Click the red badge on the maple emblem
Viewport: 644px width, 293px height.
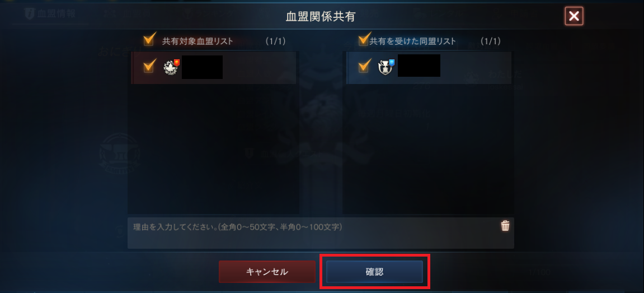tap(177, 62)
